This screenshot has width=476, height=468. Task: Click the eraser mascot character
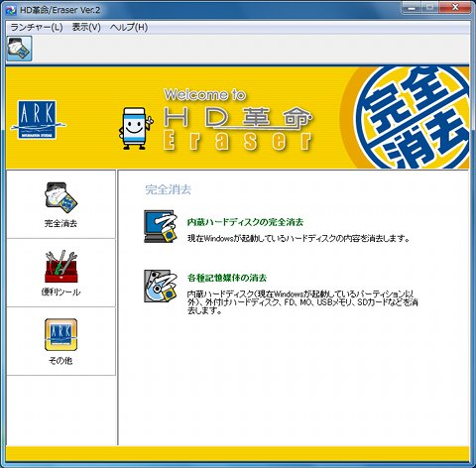pos(136,128)
